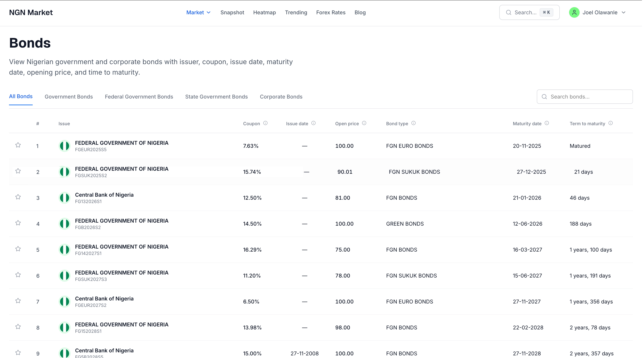This screenshot has width=644, height=358.
Task: Favorite the FG132026S1 bond row
Action: tap(18, 197)
